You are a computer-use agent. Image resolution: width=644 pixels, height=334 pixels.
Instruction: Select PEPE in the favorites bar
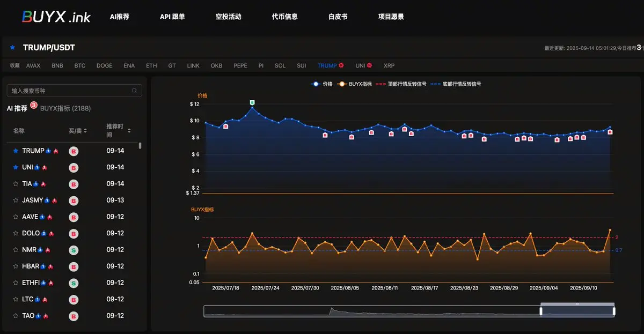240,65
